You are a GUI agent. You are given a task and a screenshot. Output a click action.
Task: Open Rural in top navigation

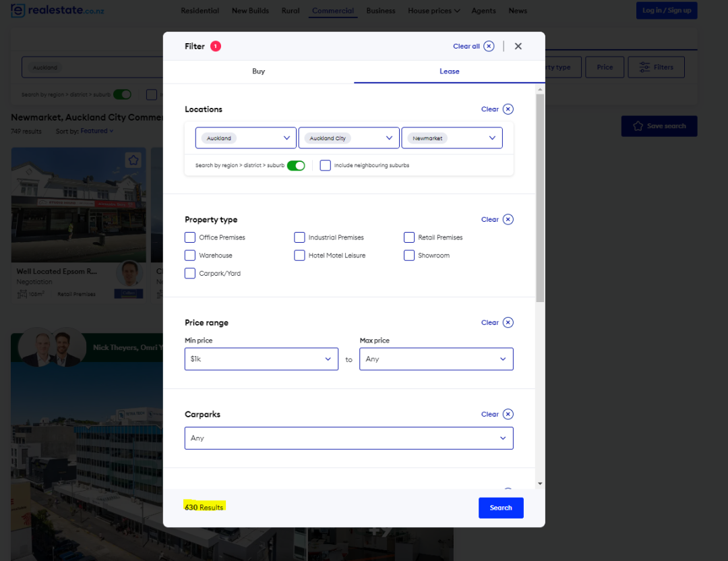point(290,11)
